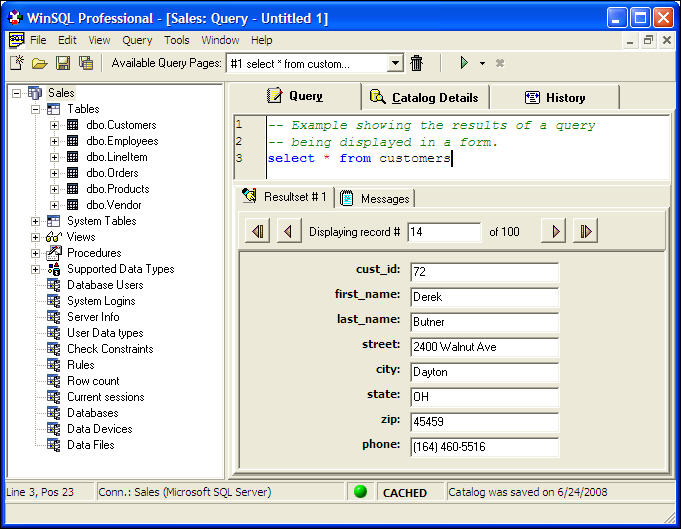Switch to the Query tab
The height and width of the screenshot is (529, 681).
tap(295, 96)
